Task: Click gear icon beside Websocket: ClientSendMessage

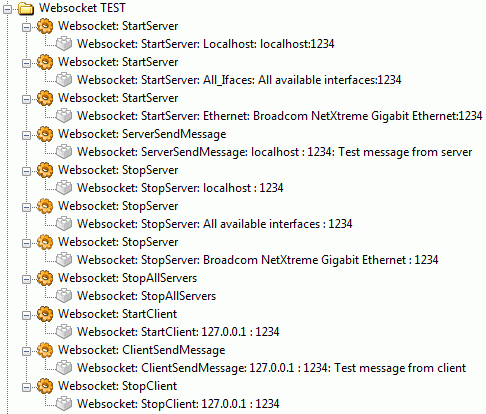Action: point(45,350)
